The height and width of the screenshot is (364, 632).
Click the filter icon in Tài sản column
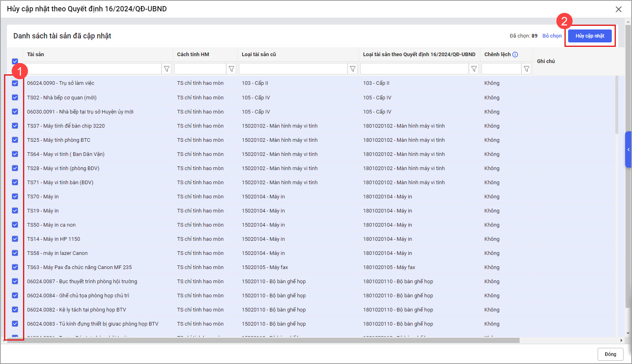pyautogui.click(x=167, y=69)
